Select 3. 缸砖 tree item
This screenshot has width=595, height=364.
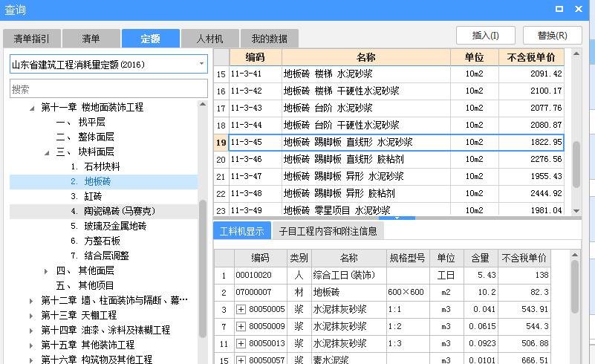pyautogui.click(x=86, y=196)
